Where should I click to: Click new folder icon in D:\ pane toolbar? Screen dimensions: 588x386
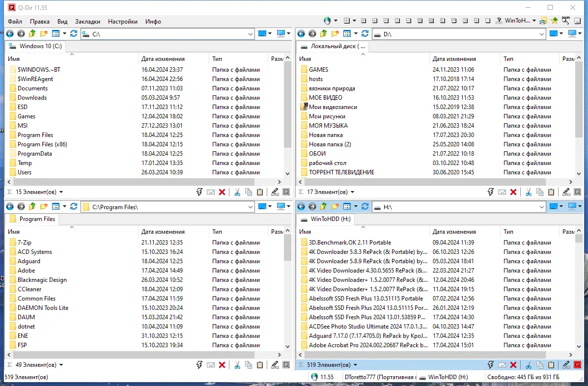(x=335, y=34)
